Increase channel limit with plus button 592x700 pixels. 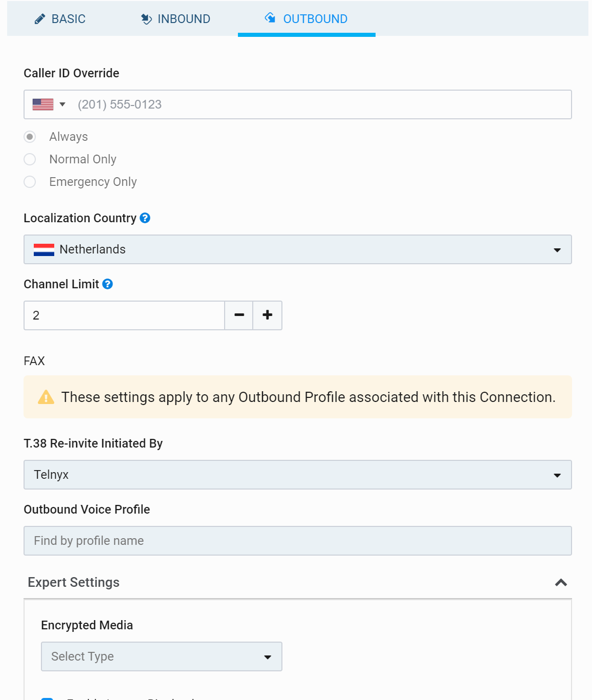268,315
